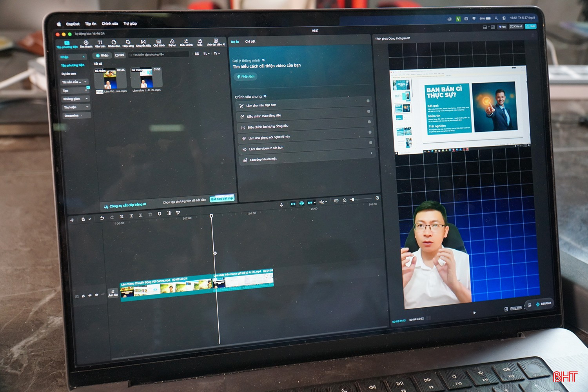Screen dimensions: 588x392
Task: Switch to the Chi tiết tab
Action: click(x=250, y=41)
